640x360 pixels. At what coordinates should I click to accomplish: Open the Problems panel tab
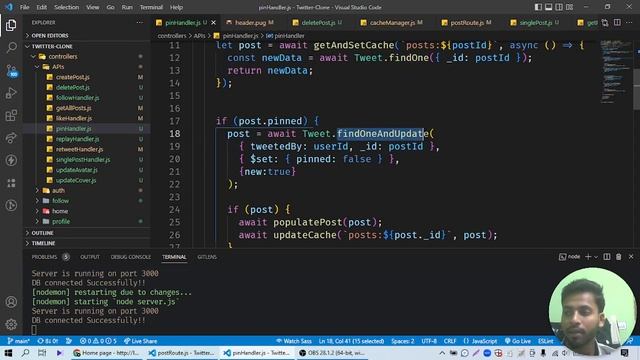(x=44, y=257)
